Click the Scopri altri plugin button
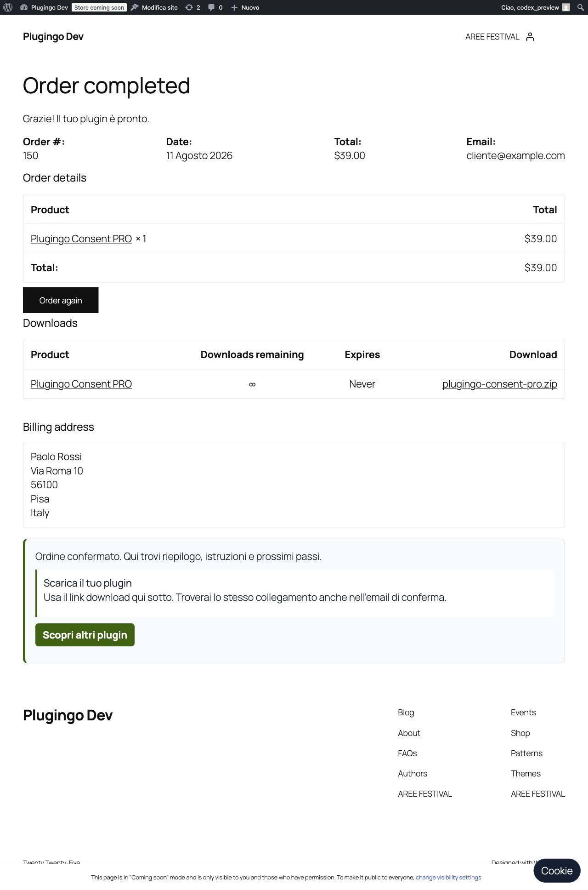This screenshot has height=890, width=588. click(85, 635)
